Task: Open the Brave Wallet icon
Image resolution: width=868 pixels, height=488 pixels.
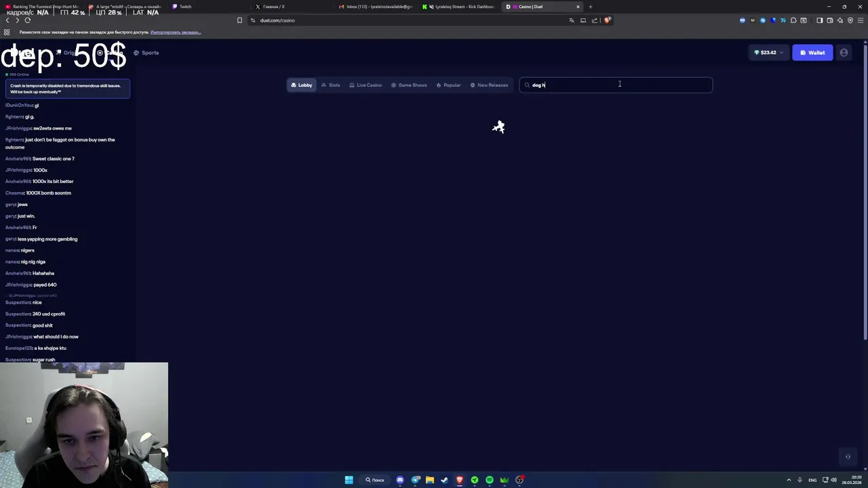Action: pos(829,20)
